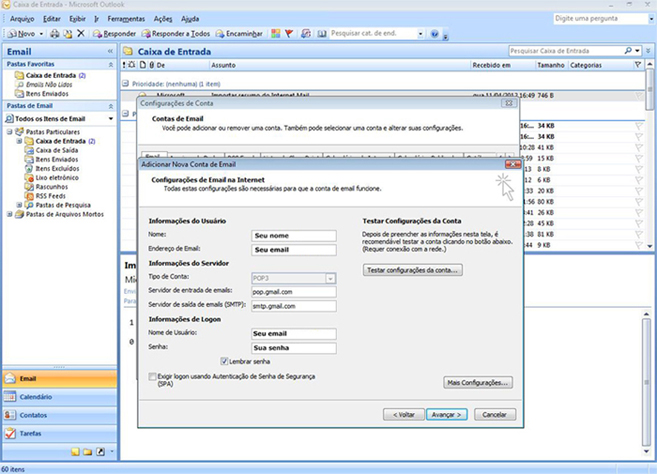Click the Novo new message icon
657x474 pixels.
pyautogui.click(x=13, y=34)
